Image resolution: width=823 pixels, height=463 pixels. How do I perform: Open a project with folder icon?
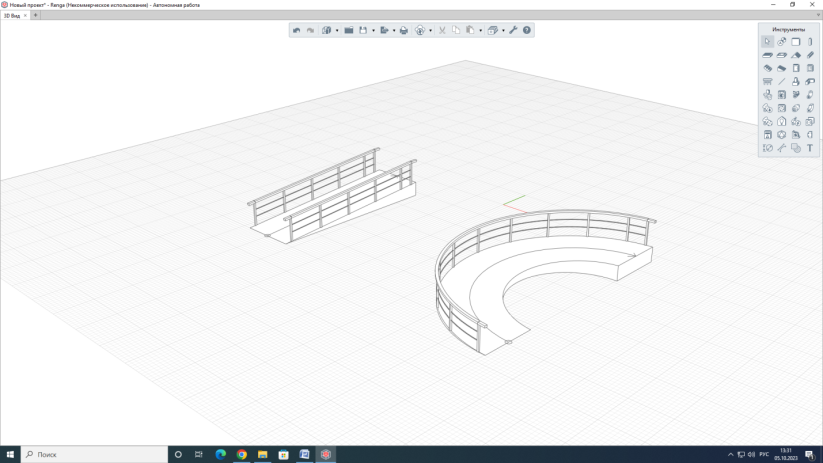click(x=349, y=30)
